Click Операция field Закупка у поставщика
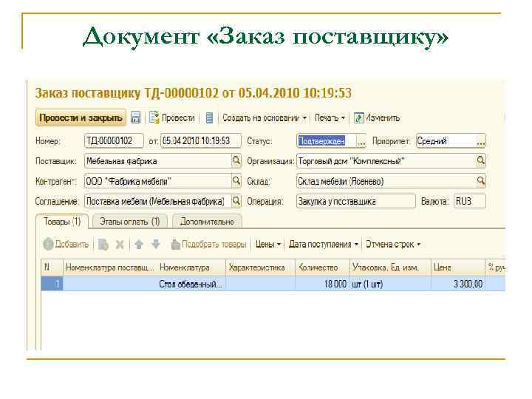 [356, 201]
